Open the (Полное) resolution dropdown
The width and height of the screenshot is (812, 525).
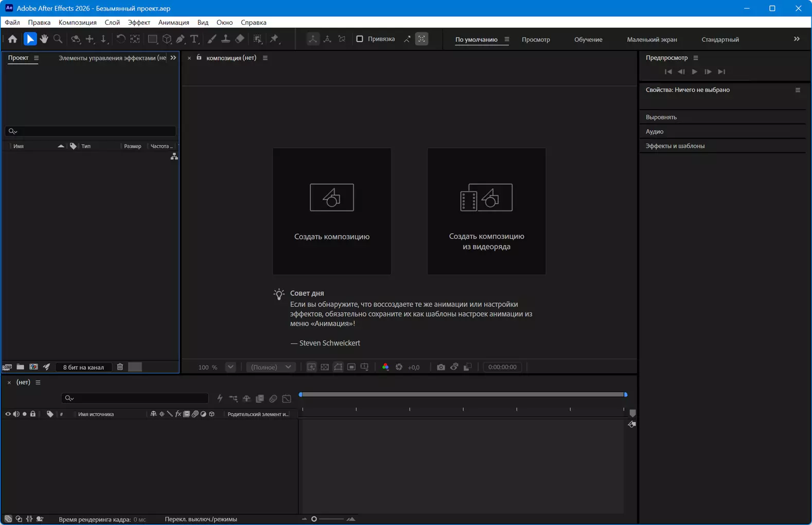click(271, 367)
